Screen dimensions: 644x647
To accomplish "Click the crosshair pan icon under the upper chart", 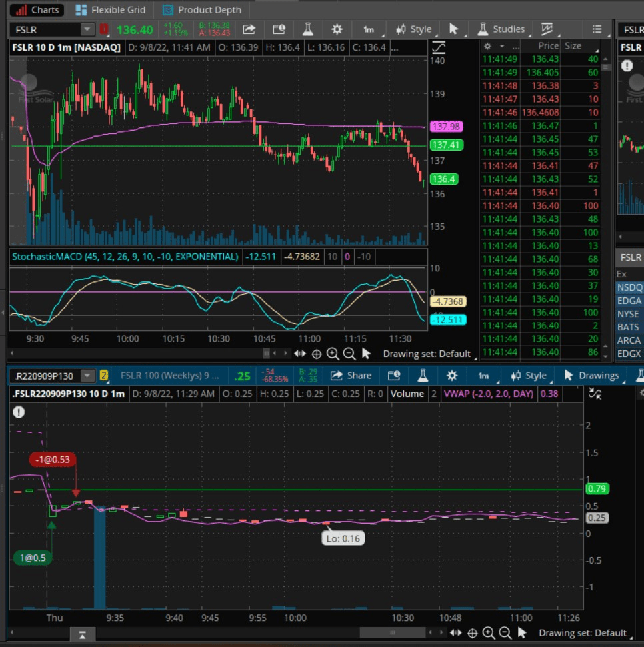I will point(317,354).
